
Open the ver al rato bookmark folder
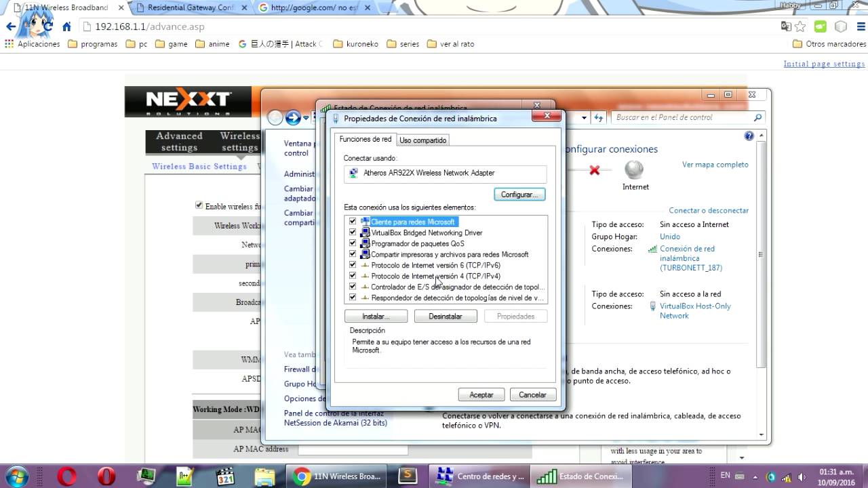click(x=451, y=44)
